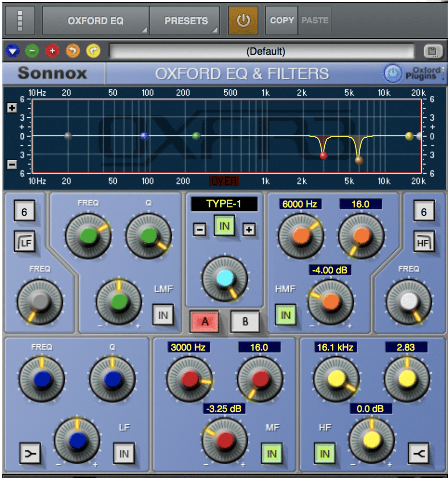Click the orange HMF gain knob
This screenshot has height=478, width=448.
(x=331, y=302)
